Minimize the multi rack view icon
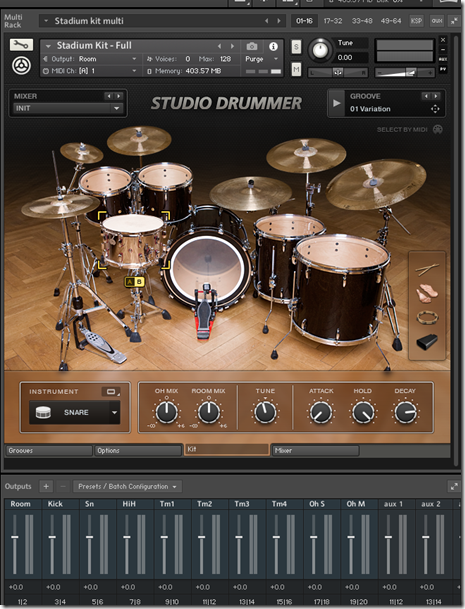465x609 pixels. point(454,21)
